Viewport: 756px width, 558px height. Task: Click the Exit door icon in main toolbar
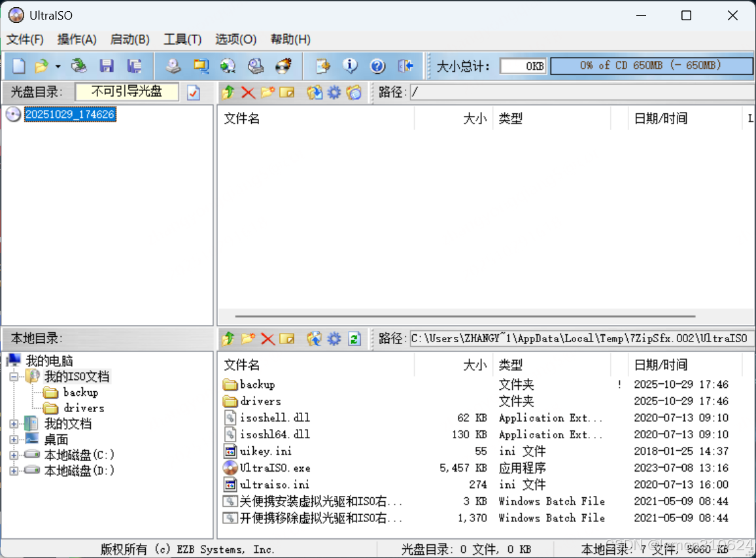[x=405, y=66]
